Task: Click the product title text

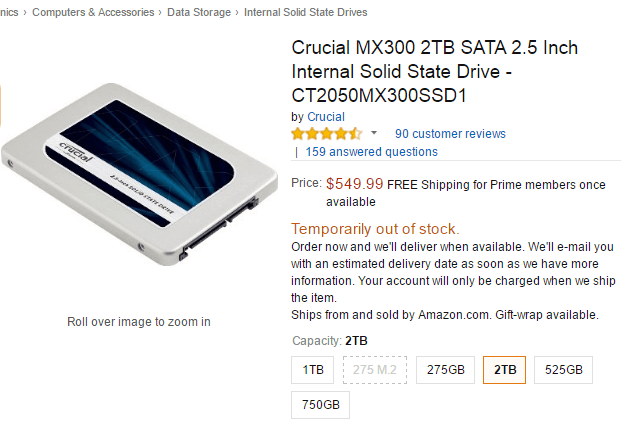Action: (434, 72)
